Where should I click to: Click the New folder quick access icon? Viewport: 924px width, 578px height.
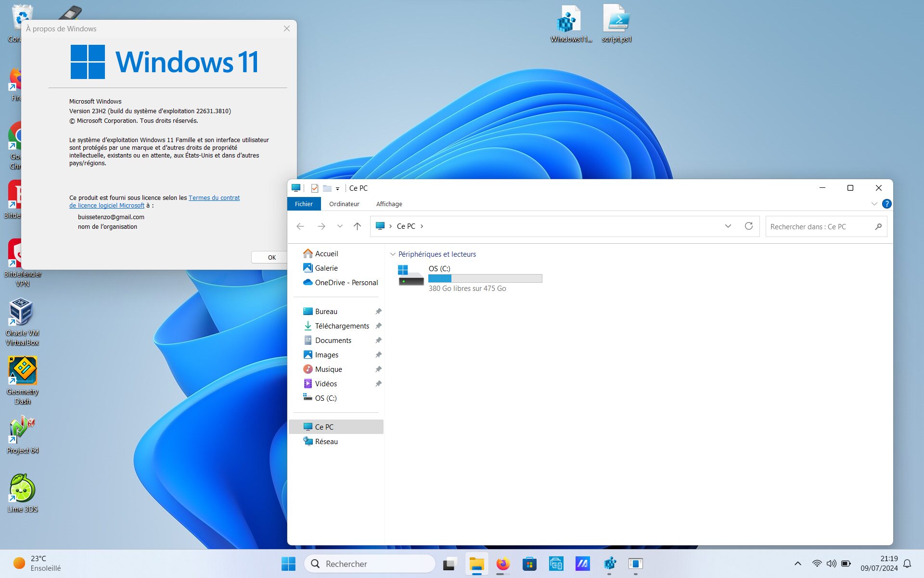coord(327,188)
